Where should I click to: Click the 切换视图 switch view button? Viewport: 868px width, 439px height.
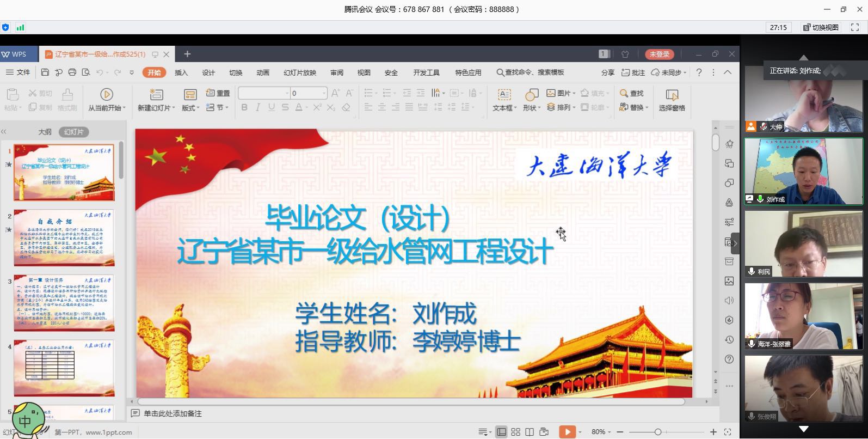coord(821,27)
